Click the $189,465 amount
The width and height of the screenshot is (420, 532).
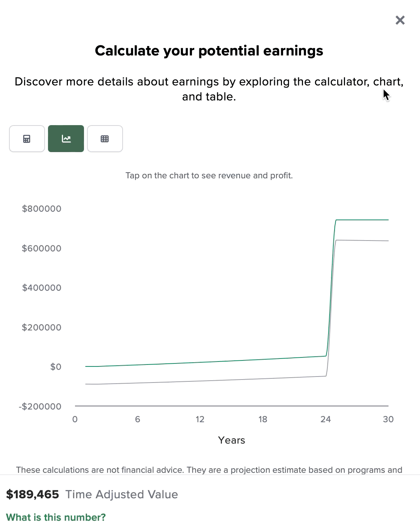[x=33, y=495]
